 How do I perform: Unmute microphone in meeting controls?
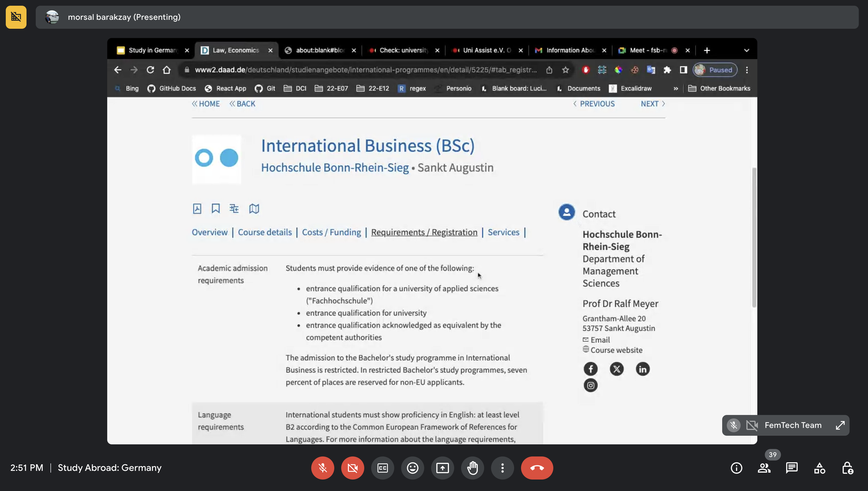323,468
